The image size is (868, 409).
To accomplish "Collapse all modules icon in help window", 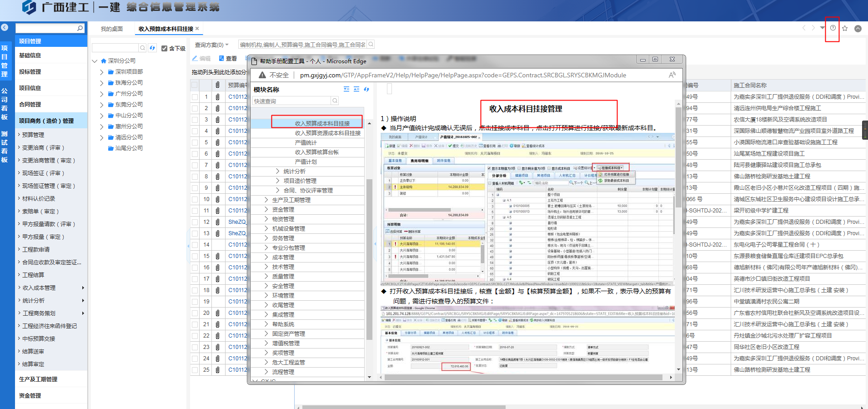I will coord(356,89).
